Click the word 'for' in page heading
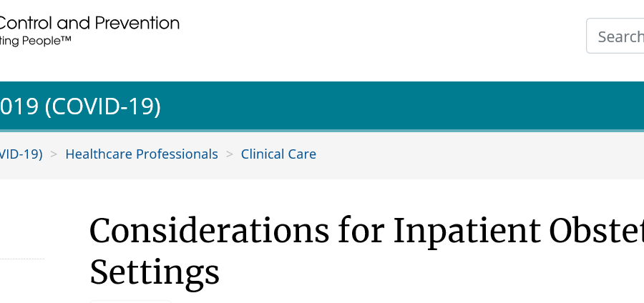Screen dimensions: 644x303 [x=361, y=232]
